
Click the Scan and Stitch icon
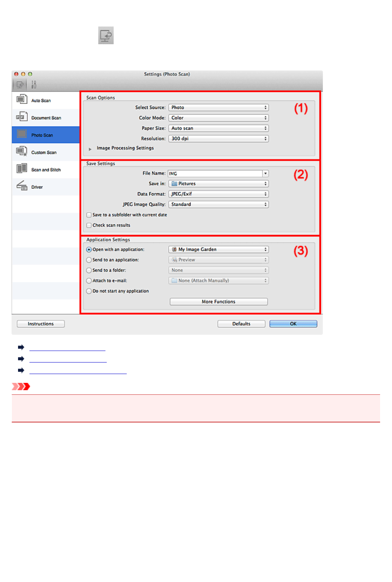(22, 169)
